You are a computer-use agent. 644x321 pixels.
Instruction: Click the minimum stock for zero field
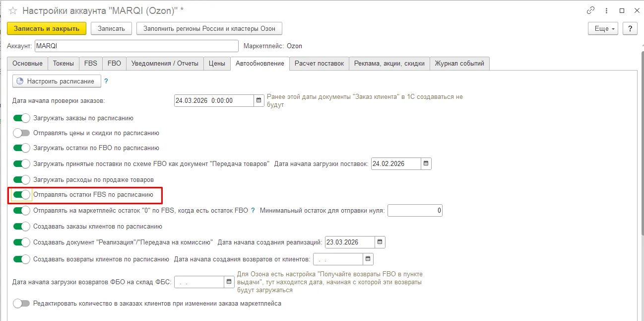point(415,211)
